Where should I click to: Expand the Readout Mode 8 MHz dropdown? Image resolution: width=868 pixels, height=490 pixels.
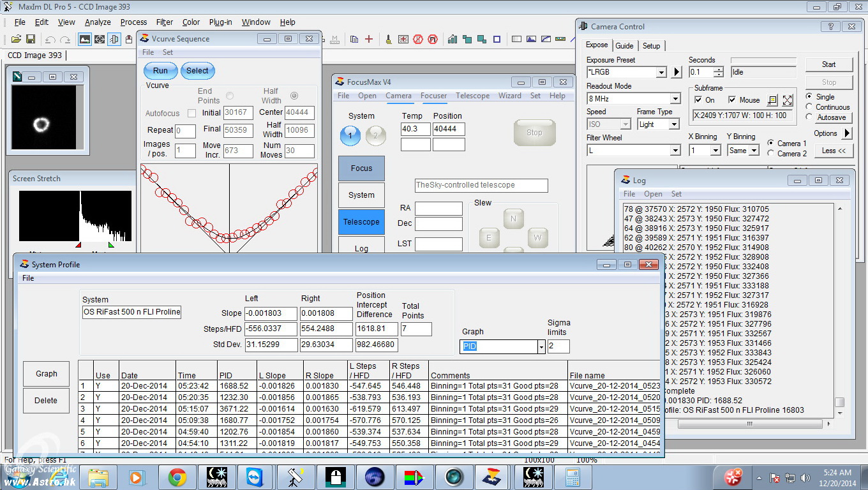(x=675, y=99)
